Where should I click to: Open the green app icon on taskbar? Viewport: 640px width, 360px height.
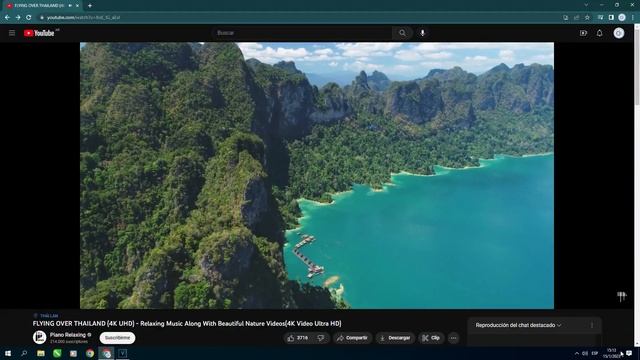tap(57, 353)
